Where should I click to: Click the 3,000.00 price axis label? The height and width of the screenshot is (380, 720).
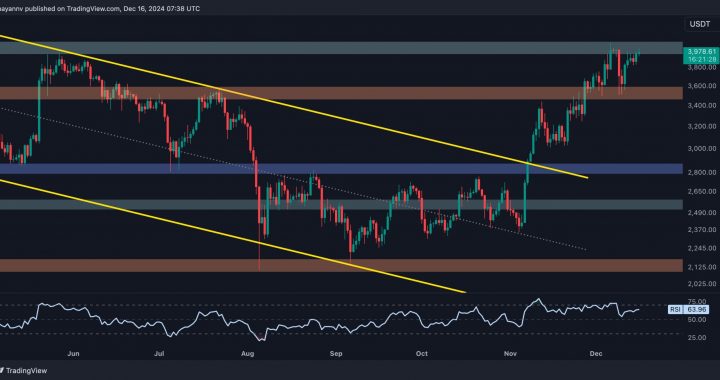(701, 149)
